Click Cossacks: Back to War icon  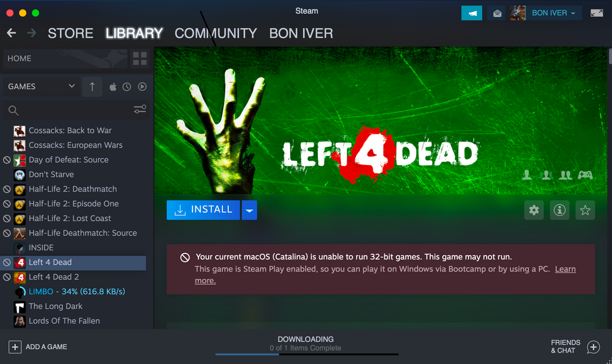[20, 131]
